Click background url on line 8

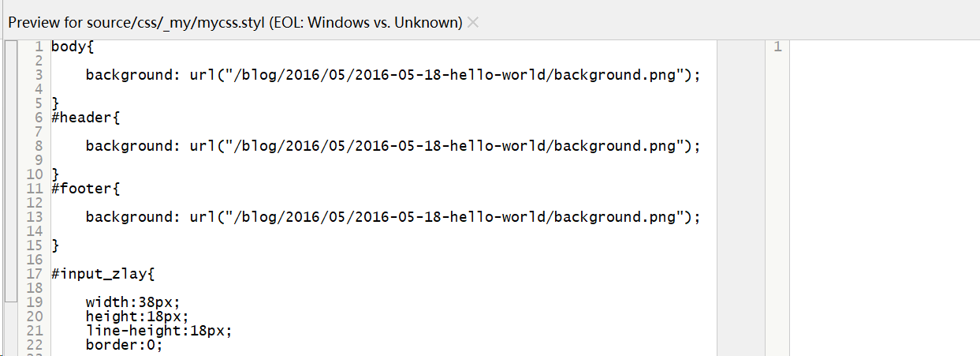click(393, 146)
